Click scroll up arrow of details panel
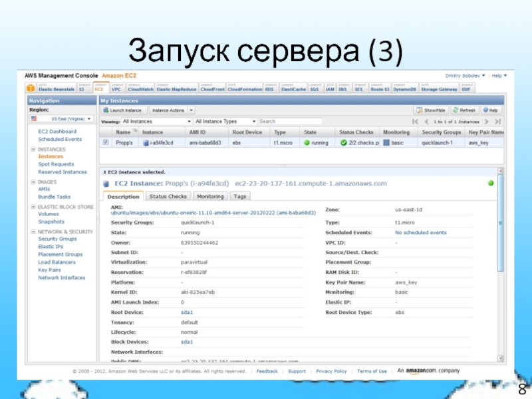 click(x=500, y=171)
